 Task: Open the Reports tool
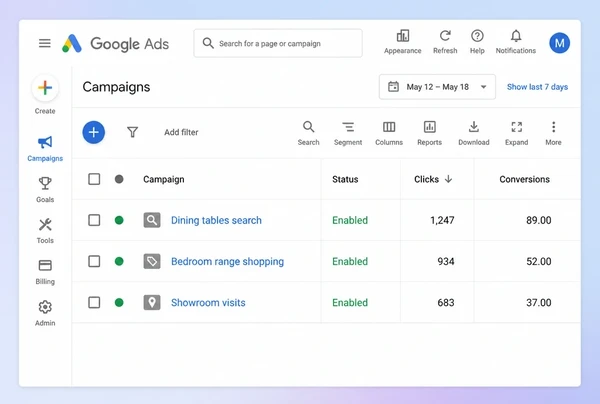[429, 133]
